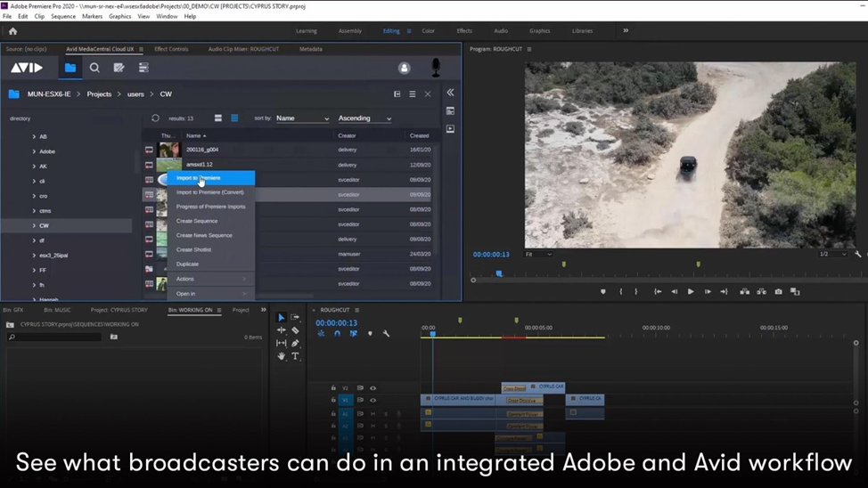Choose Duplicate in context menu

coord(211,264)
